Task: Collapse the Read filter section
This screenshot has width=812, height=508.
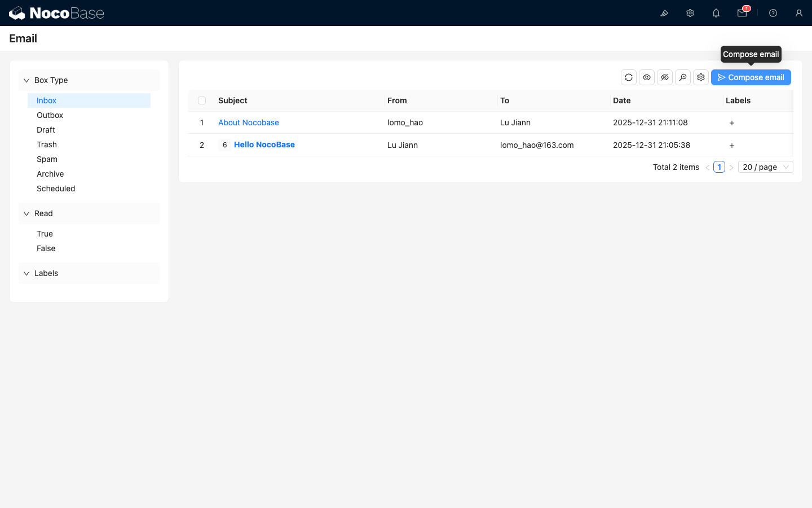Action: point(27,213)
